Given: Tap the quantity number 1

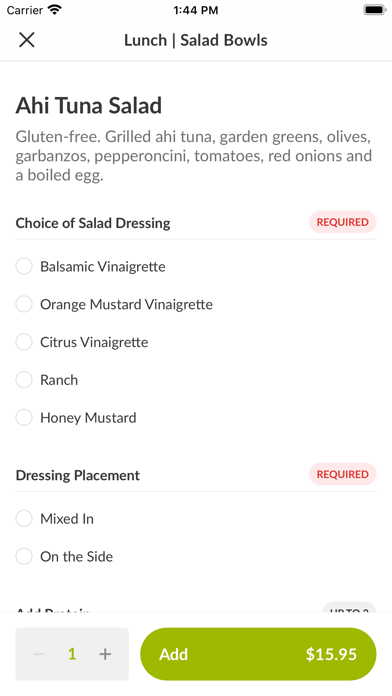Looking at the screenshot, I should point(72,654).
